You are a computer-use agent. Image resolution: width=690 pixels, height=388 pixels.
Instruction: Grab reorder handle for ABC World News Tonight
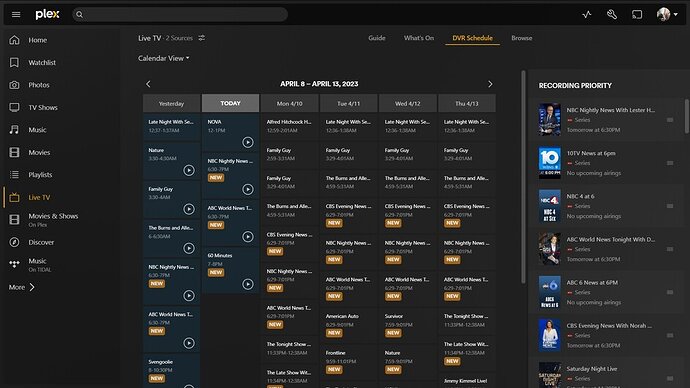coord(670,249)
